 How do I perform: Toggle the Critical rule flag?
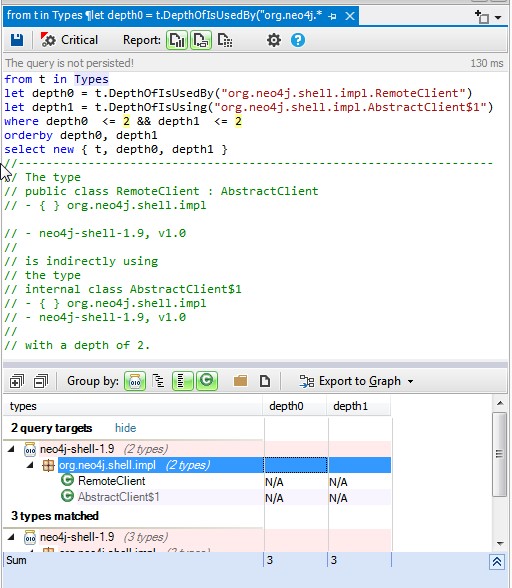[69, 40]
